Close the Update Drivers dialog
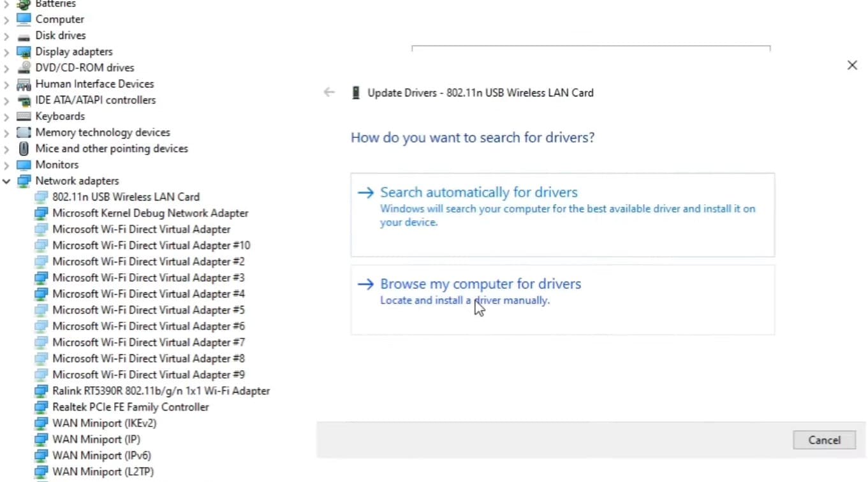The width and height of the screenshot is (868, 482). 852,65
